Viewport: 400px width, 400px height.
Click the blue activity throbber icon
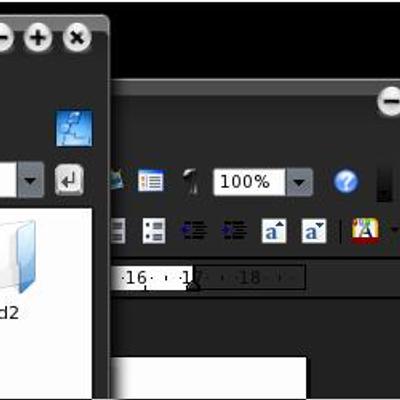[x=74, y=128]
